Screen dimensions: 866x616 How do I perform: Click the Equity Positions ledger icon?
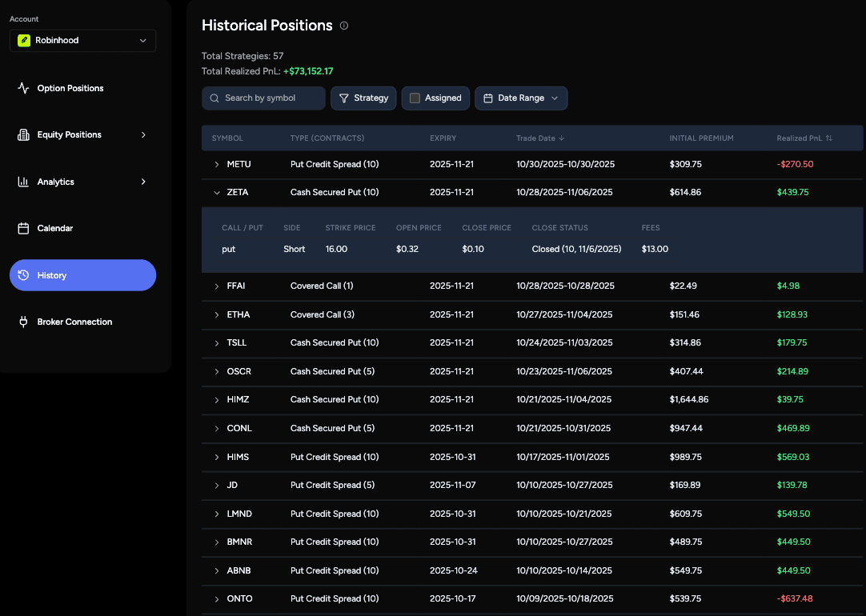[x=22, y=134]
